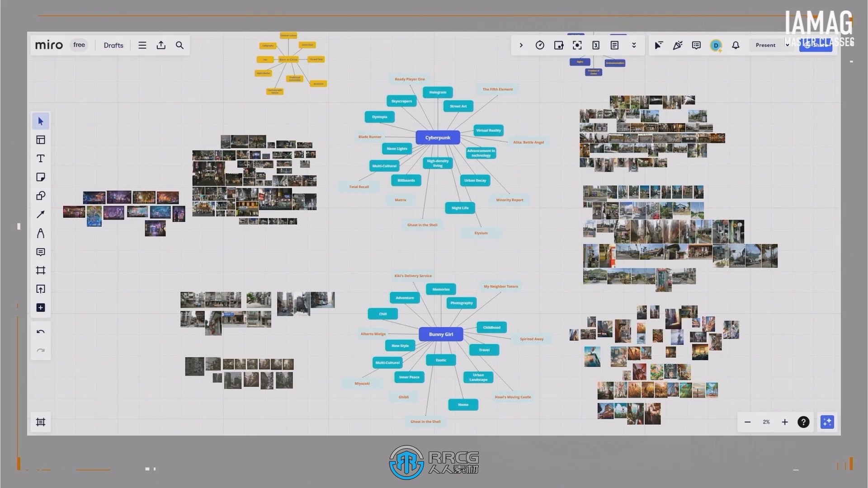The height and width of the screenshot is (488, 868).
Task: Open the notes panel
Action: coord(614,45)
